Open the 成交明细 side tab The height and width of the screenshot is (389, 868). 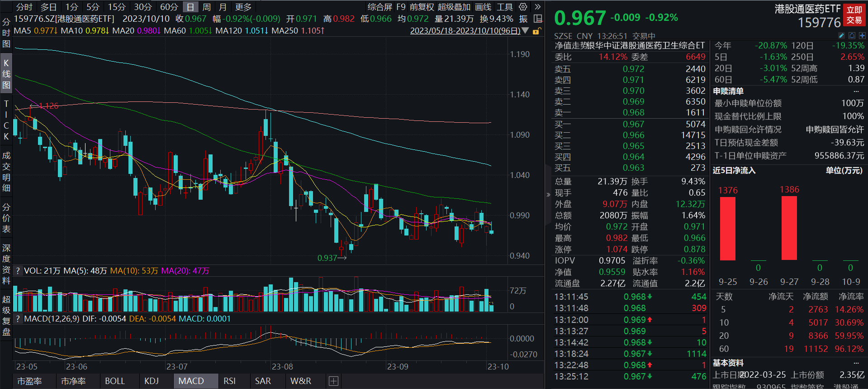click(6, 172)
